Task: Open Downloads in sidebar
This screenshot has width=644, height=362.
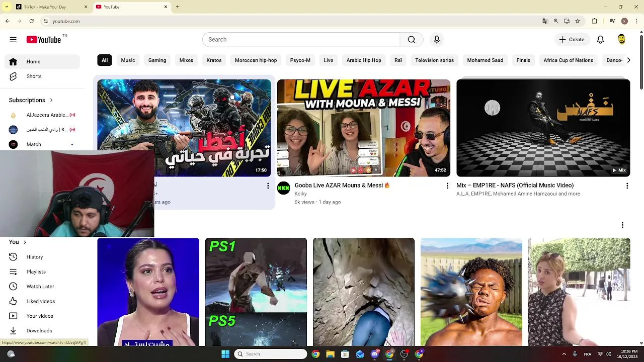Action: [x=42, y=331]
